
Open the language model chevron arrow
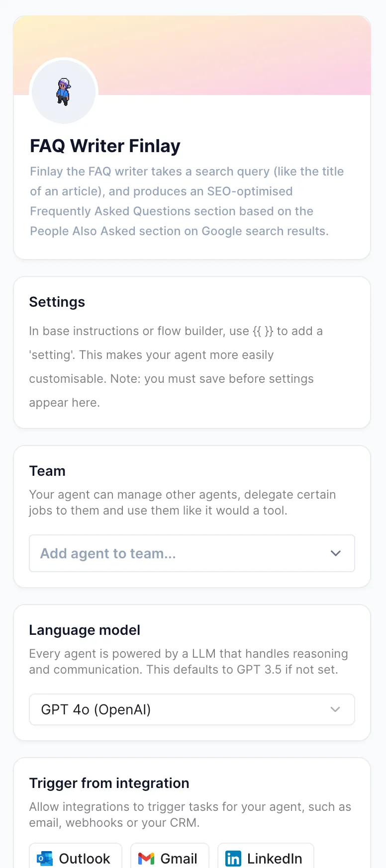335,709
